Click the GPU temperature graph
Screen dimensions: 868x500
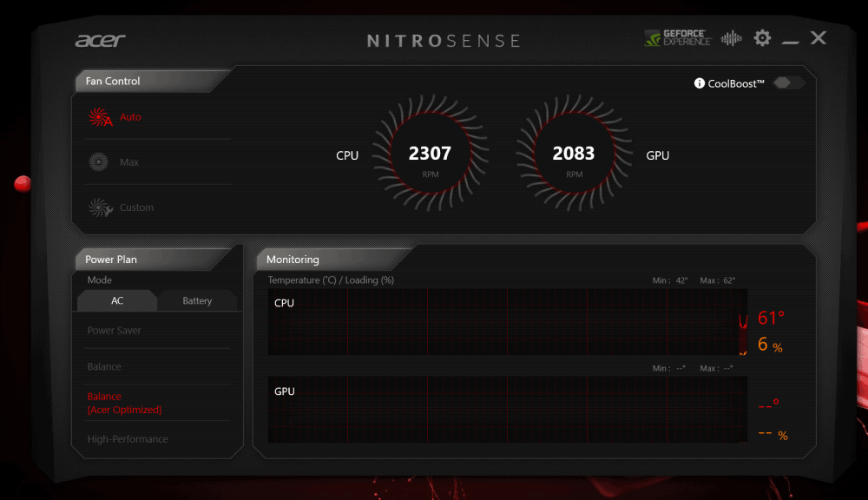click(508, 410)
